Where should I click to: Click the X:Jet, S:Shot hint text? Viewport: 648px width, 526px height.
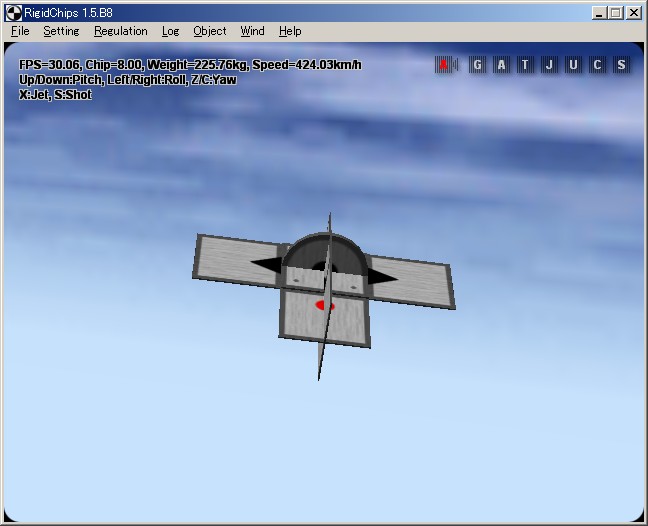click(55, 95)
